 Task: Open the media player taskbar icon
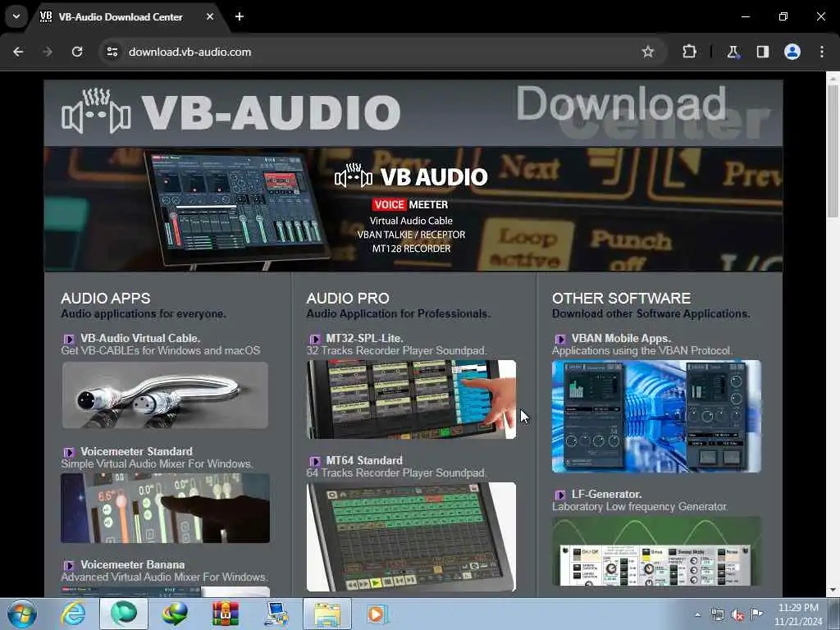pos(377,614)
